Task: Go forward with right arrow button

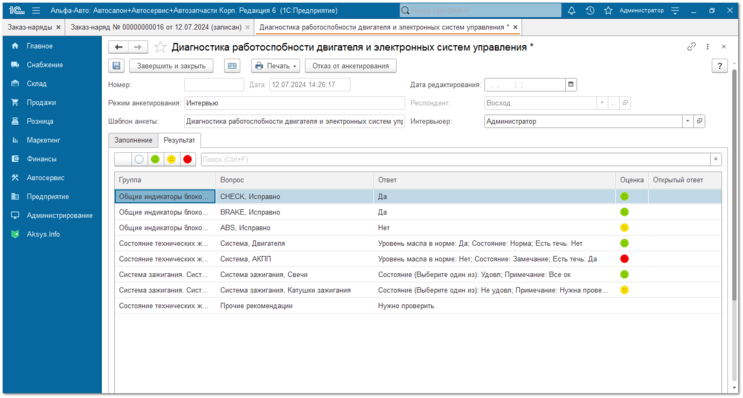Action: tap(138, 47)
